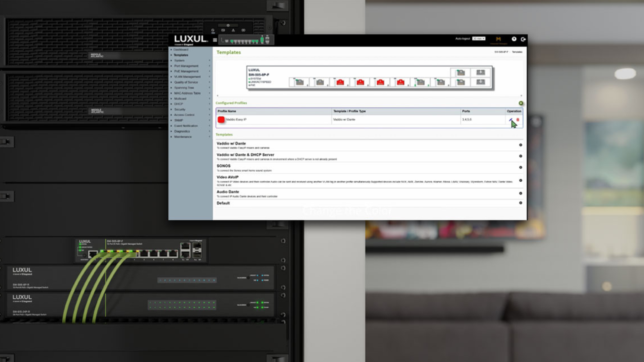Expand the Default template entry
This screenshot has width=644, height=362.
coord(520,203)
